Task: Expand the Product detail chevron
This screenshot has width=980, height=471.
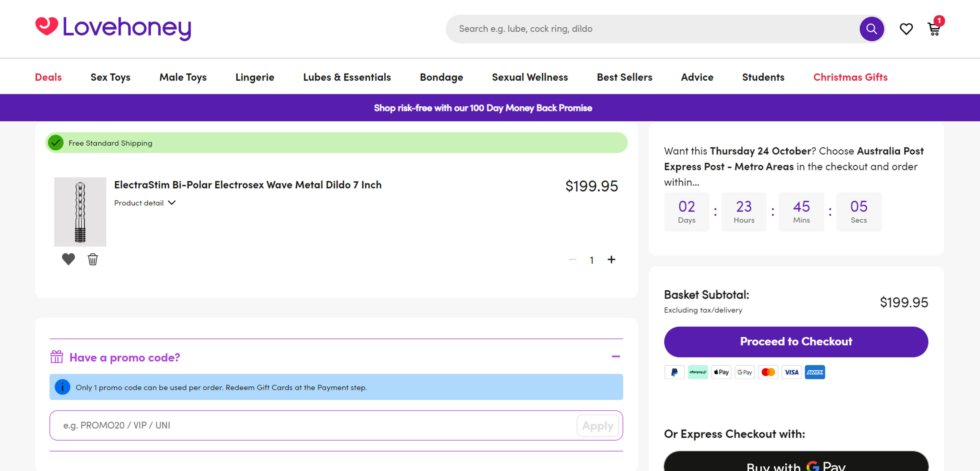Action: pos(172,203)
